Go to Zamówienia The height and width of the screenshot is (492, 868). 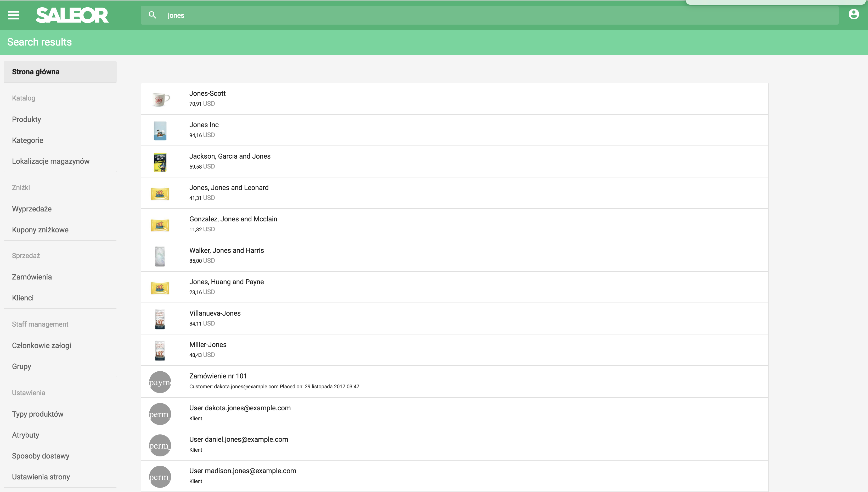(x=32, y=277)
